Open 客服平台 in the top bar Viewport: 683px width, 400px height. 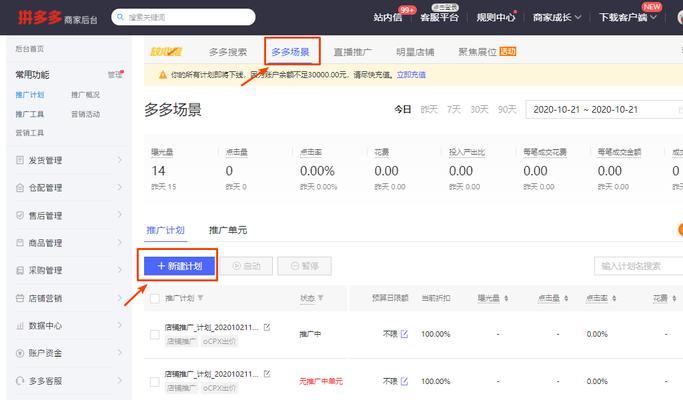pos(440,17)
